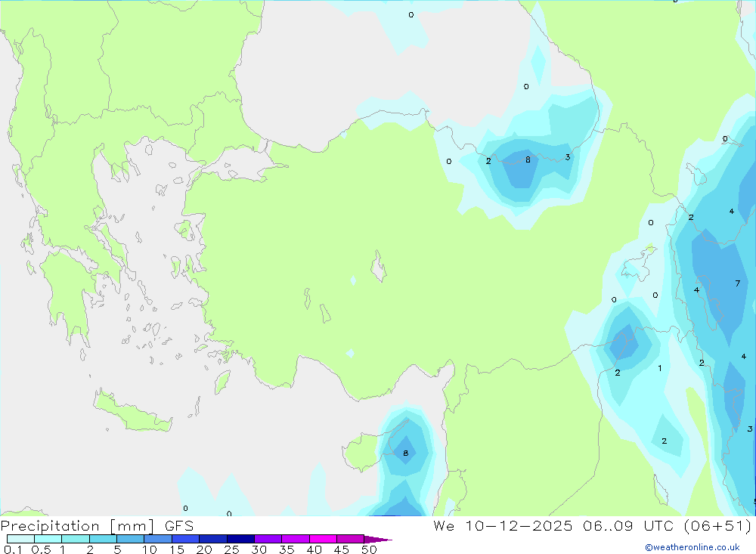Click the above-50 arrow tip of legend
The image size is (756, 554).
click(x=378, y=539)
